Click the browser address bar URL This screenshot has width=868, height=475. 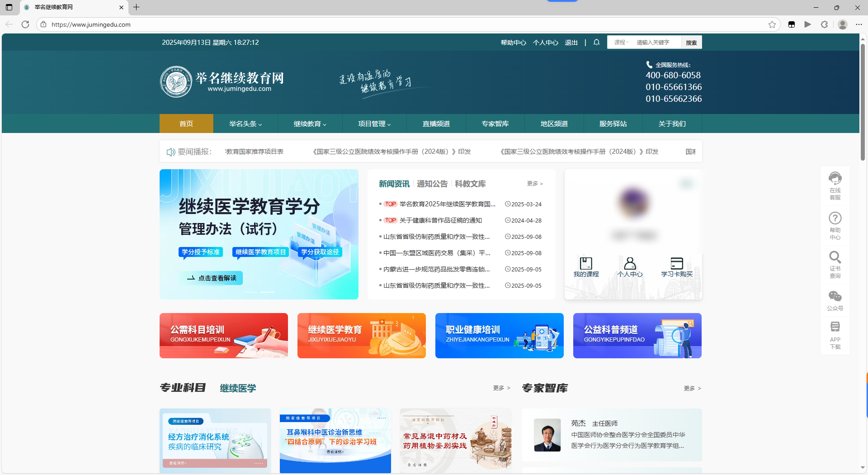91,24
